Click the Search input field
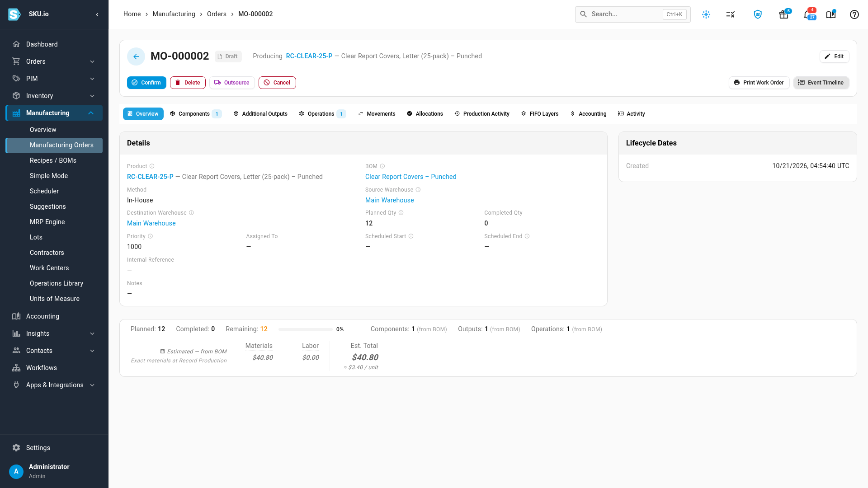Viewport: 868px width, 488px height. 632,14
